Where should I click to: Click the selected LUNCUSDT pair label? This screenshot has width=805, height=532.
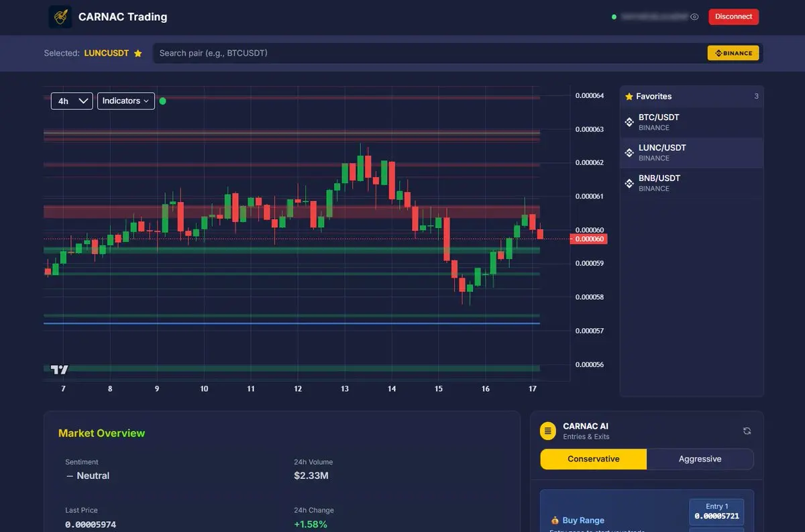pyautogui.click(x=106, y=53)
